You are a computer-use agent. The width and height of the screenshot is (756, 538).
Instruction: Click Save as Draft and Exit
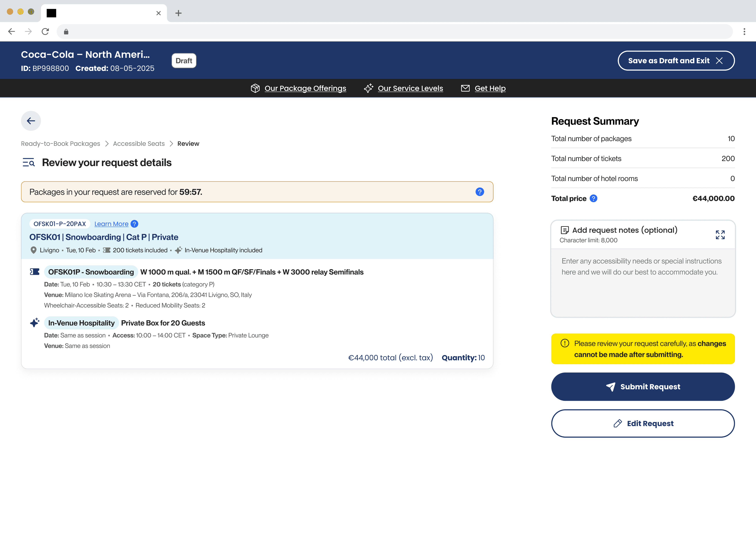(x=676, y=61)
